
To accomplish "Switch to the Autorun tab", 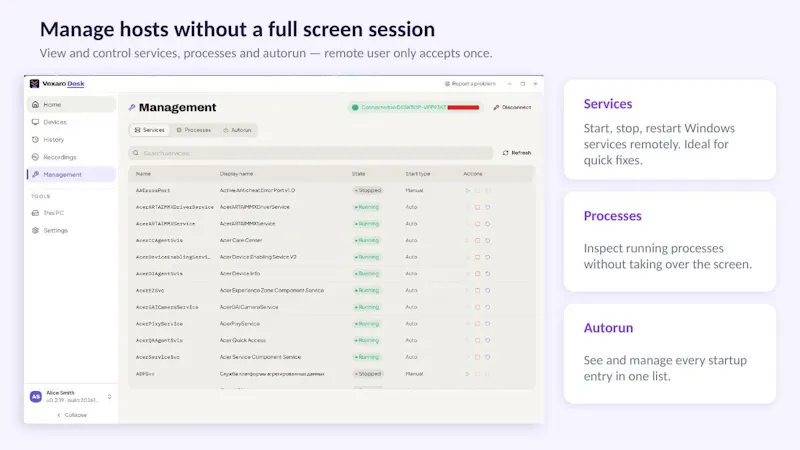I will pyautogui.click(x=237, y=130).
